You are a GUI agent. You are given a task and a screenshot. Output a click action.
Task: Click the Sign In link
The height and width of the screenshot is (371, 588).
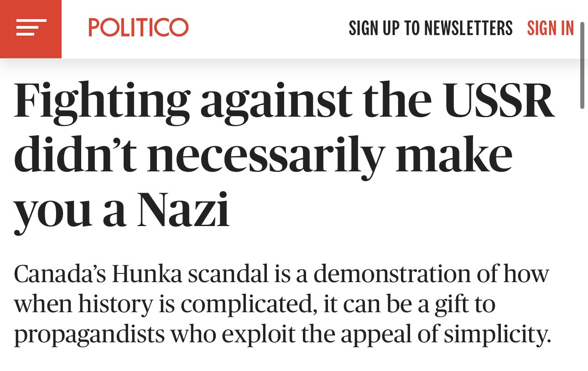(x=550, y=28)
